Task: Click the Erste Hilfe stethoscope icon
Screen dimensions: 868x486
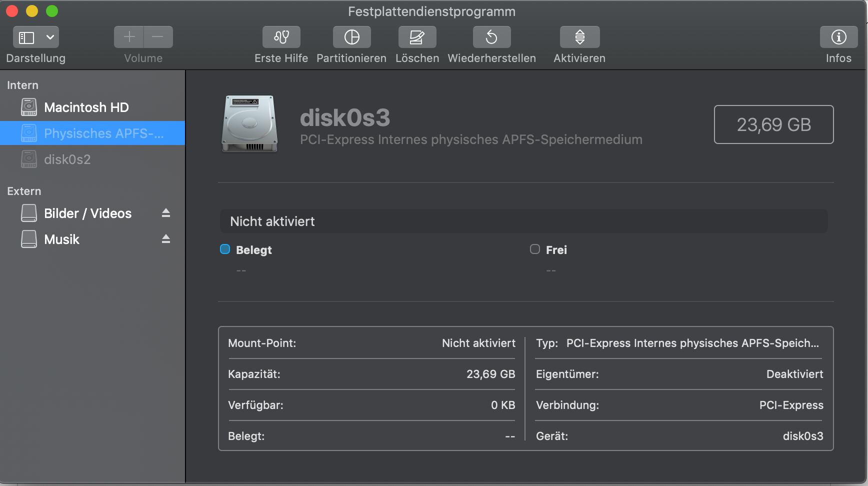Action: click(281, 37)
